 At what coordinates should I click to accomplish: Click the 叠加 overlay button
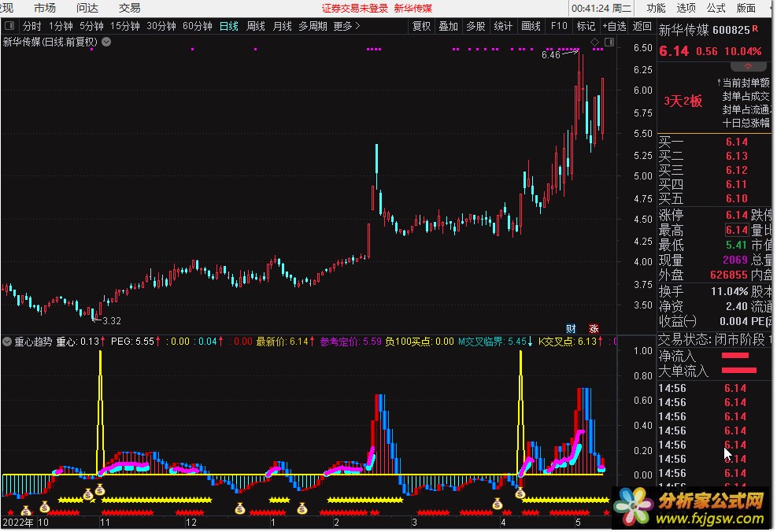pos(449,26)
